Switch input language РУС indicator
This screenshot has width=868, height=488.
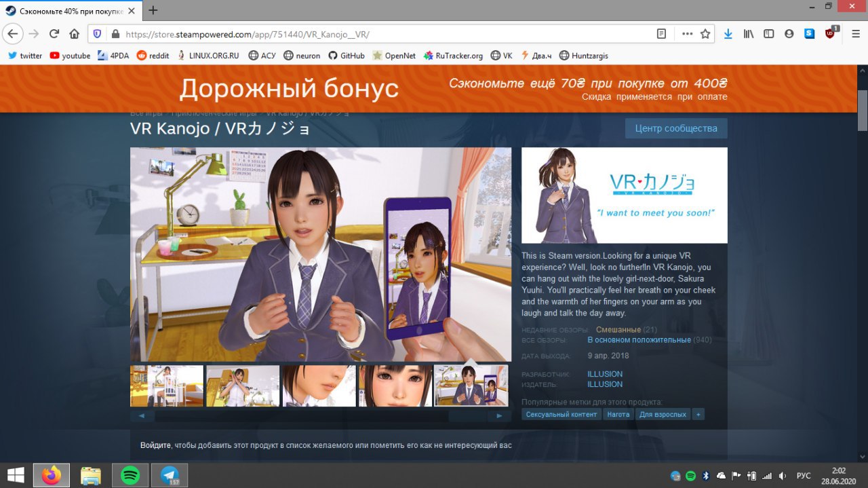(x=803, y=476)
